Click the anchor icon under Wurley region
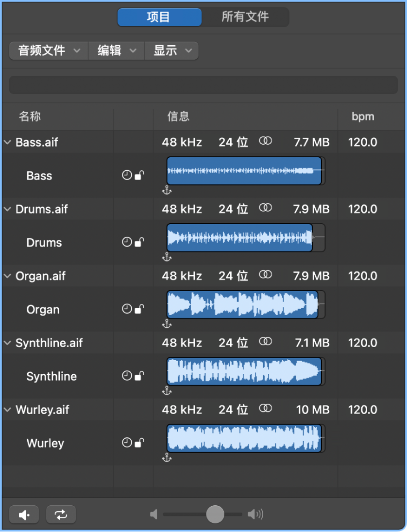The image size is (407, 532). [167, 457]
